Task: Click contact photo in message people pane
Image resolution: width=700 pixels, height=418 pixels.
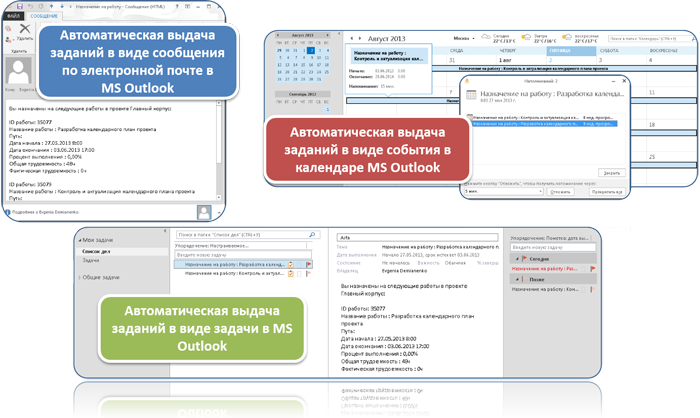Action: tap(204, 212)
